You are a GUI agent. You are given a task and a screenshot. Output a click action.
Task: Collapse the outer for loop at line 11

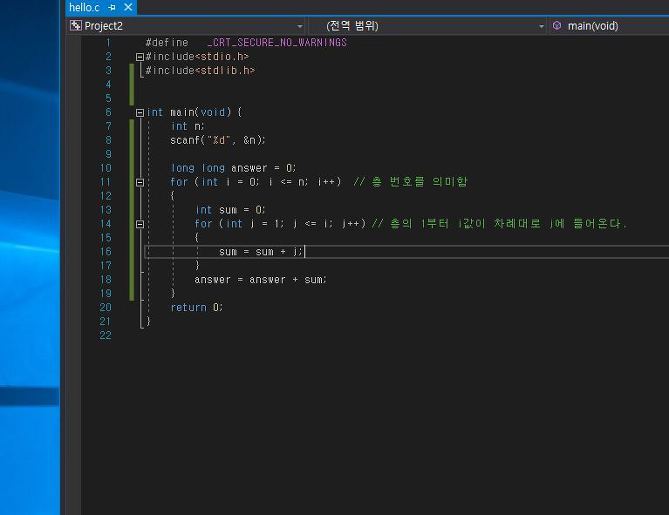coord(140,182)
